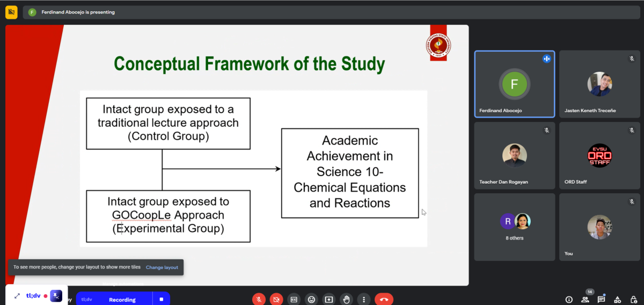Image resolution: width=644 pixels, height=305 pixels.
Task: Expand the 8 others participant tile
Action: tap(515, 227)
